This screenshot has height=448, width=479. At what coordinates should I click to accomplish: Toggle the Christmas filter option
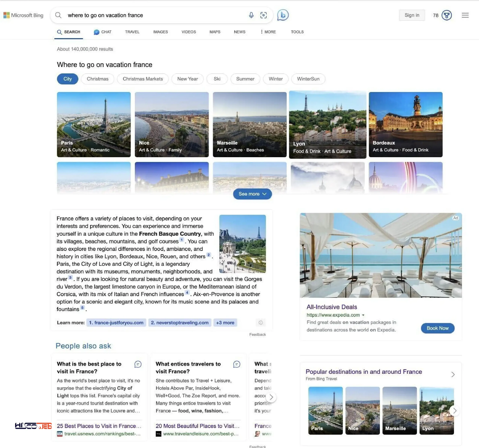(x=97, y=78)
